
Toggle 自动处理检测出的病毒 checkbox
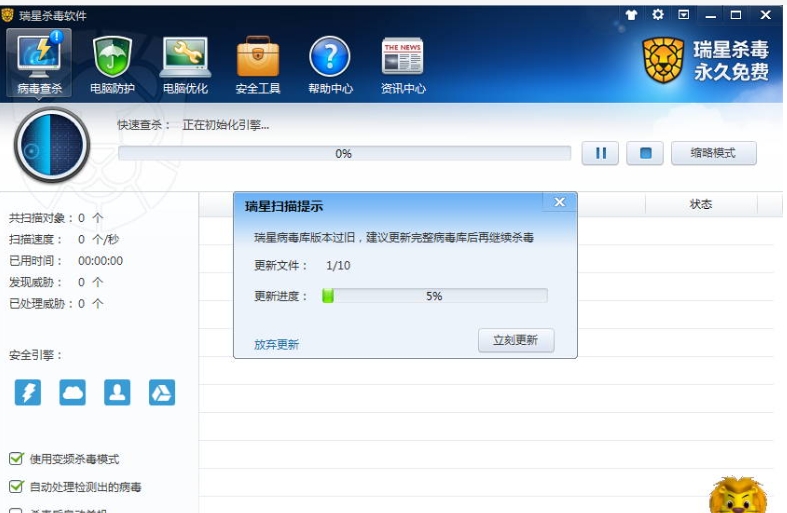pos(16,486)
